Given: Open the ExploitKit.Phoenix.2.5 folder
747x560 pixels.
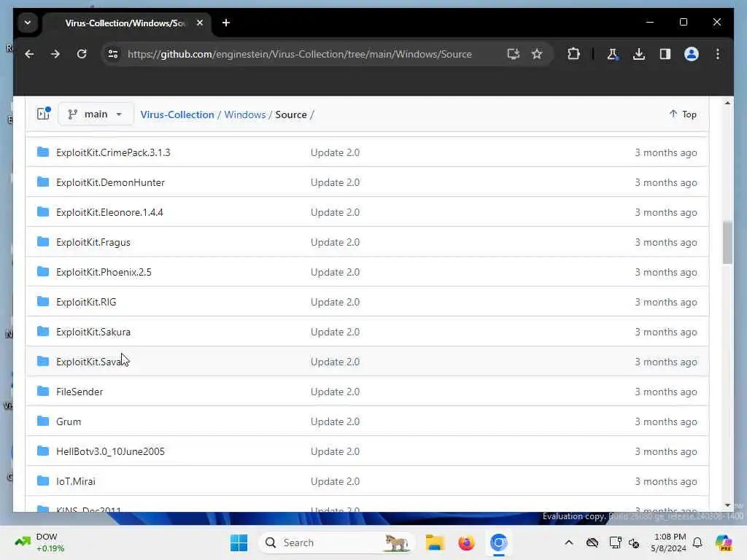Looking at the screenshot, I should 104,273.
